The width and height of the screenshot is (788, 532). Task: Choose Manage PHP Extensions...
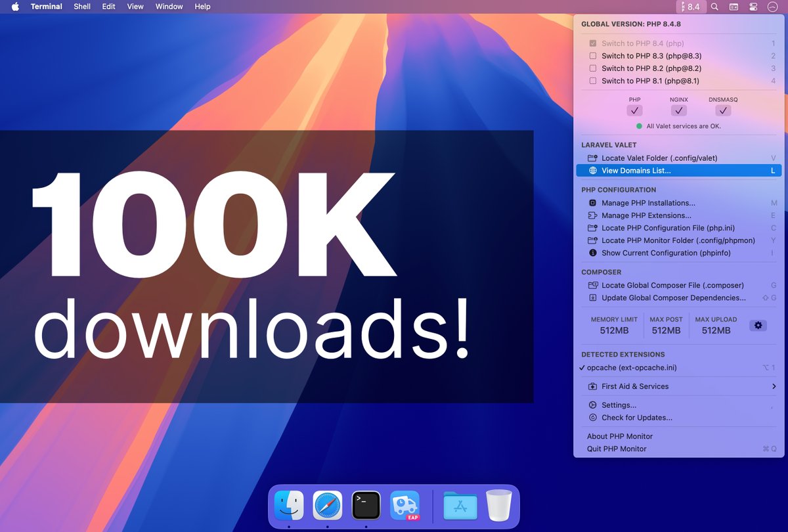(x=678, y=215)
